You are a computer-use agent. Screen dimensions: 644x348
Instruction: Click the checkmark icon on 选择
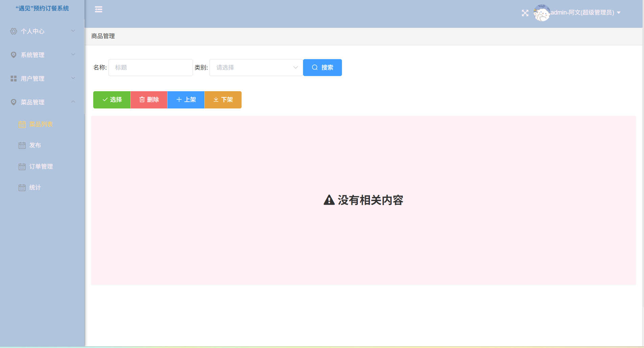click(105, 100)
